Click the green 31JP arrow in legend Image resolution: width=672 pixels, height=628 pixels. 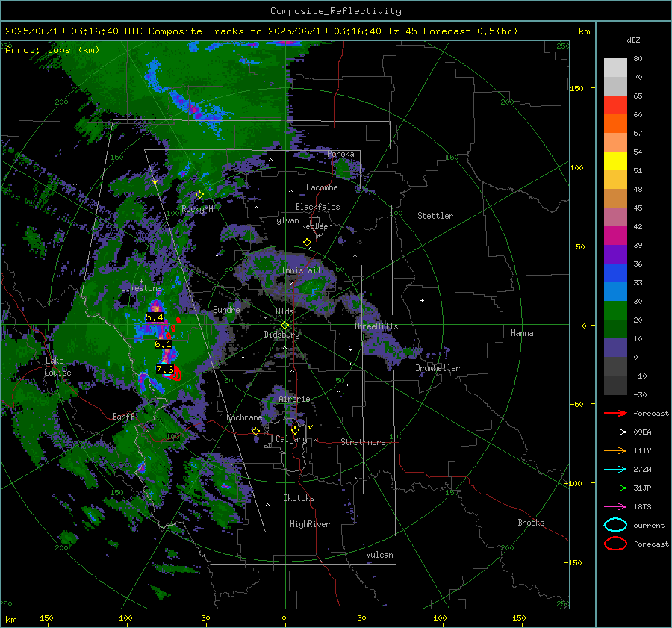(x=615, y=488)
